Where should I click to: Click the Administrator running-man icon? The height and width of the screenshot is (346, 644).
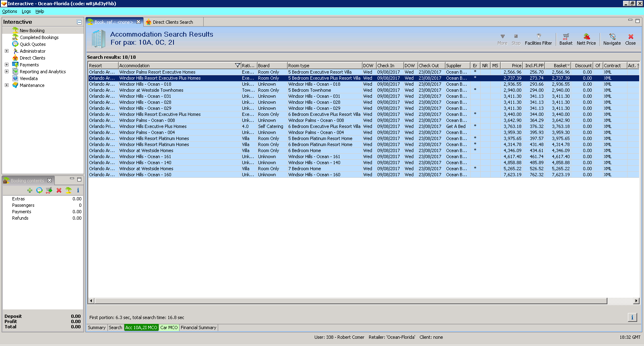point(15,51)
